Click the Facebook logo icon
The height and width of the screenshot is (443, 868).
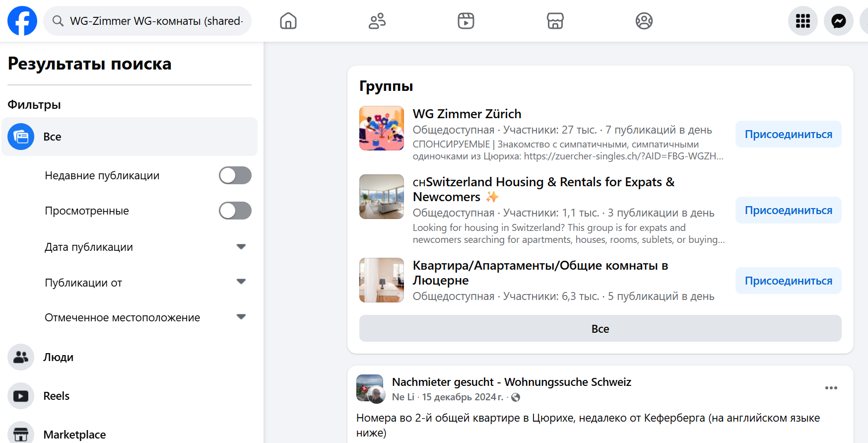click(22, 21)
